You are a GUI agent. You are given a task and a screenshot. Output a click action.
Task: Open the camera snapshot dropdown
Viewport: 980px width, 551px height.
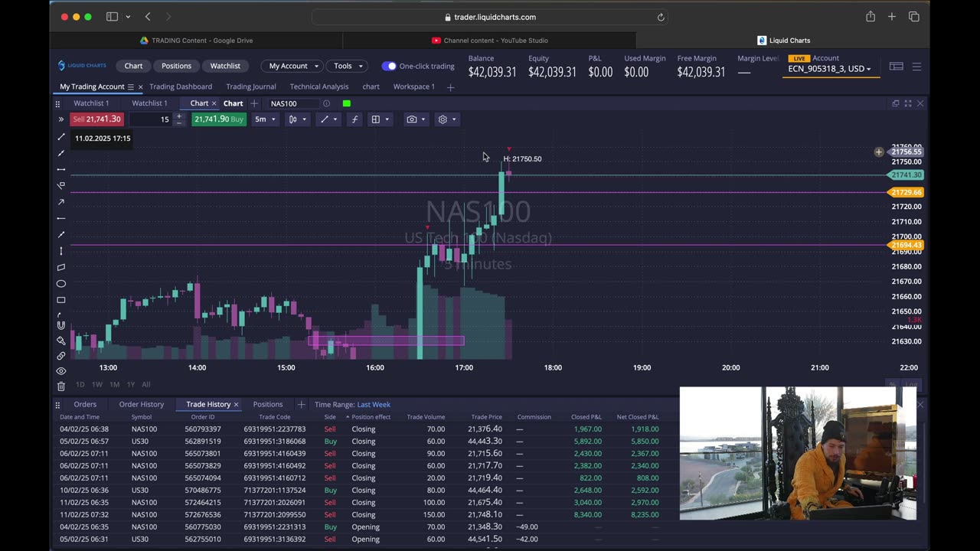click(x=416, y=119)
